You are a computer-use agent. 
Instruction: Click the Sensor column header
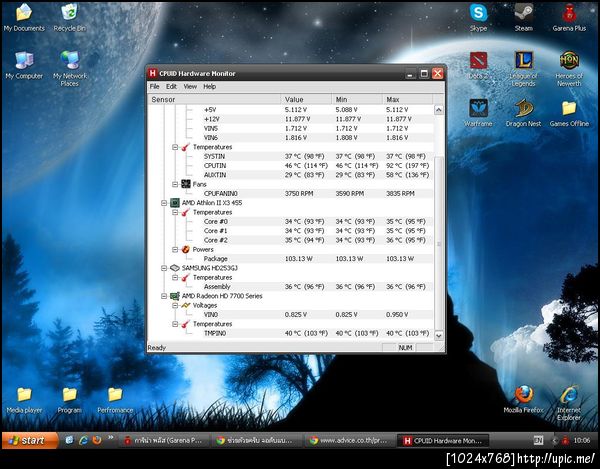[214, 99]
